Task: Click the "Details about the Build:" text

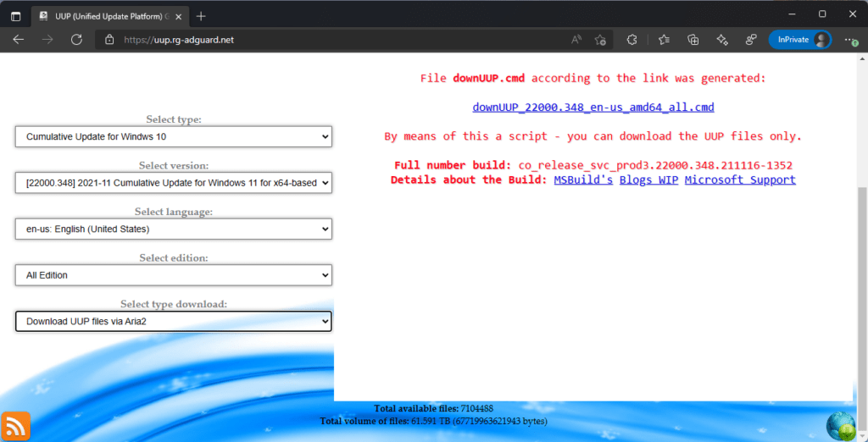Action: [x=469, y=180]
